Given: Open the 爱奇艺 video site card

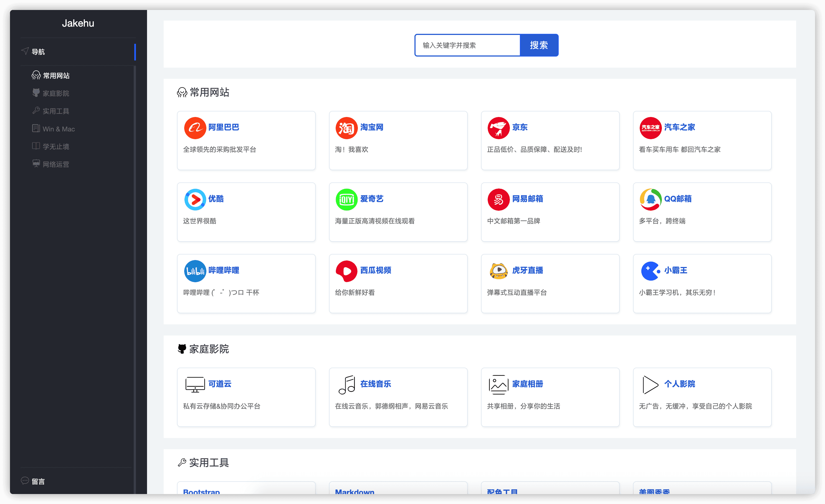Looking at the screenshot, I should 398,212.
